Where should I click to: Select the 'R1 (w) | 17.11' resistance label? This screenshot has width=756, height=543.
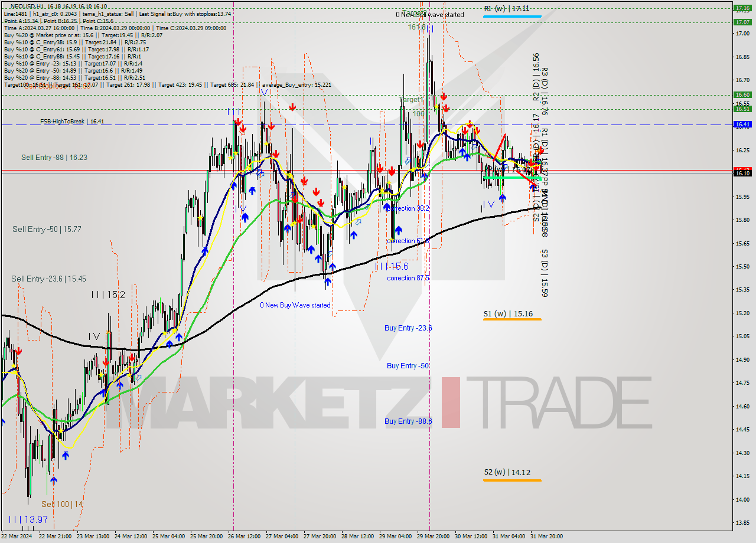[507, 9]
